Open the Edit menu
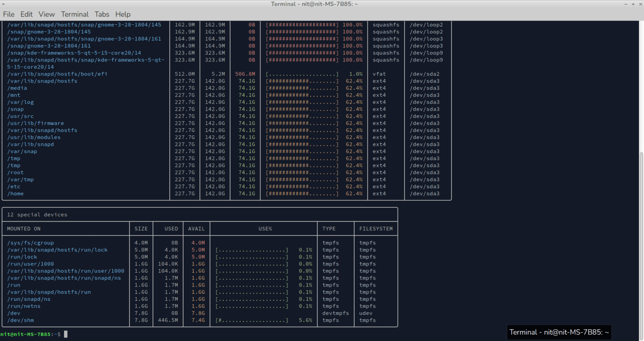644x341 pixels. click(26, 14)
